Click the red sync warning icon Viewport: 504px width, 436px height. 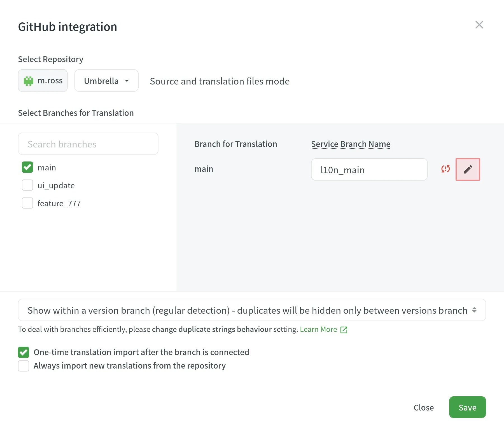click(x=445, y=169)
